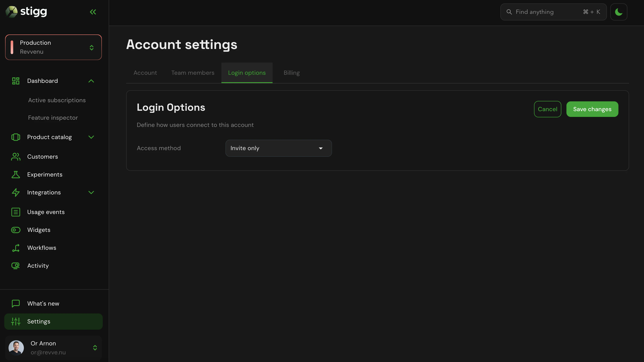Toggle dark mode with the moon button

(619, 12)
